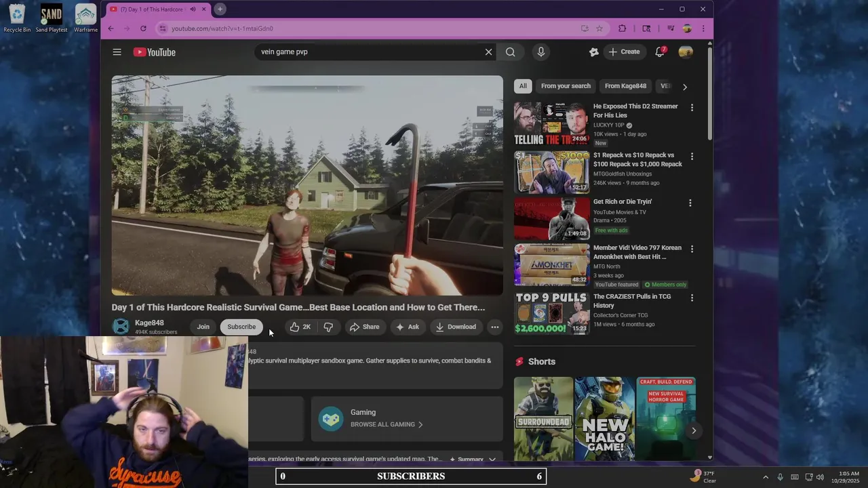Click the magnifier search button

(510, 52)
